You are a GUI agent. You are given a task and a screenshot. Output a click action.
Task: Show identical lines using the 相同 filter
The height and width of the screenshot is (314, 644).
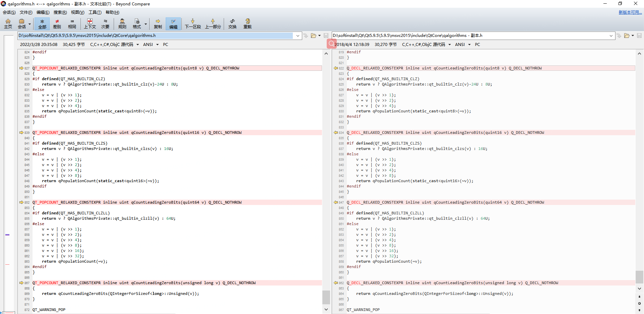click(72, 23)
